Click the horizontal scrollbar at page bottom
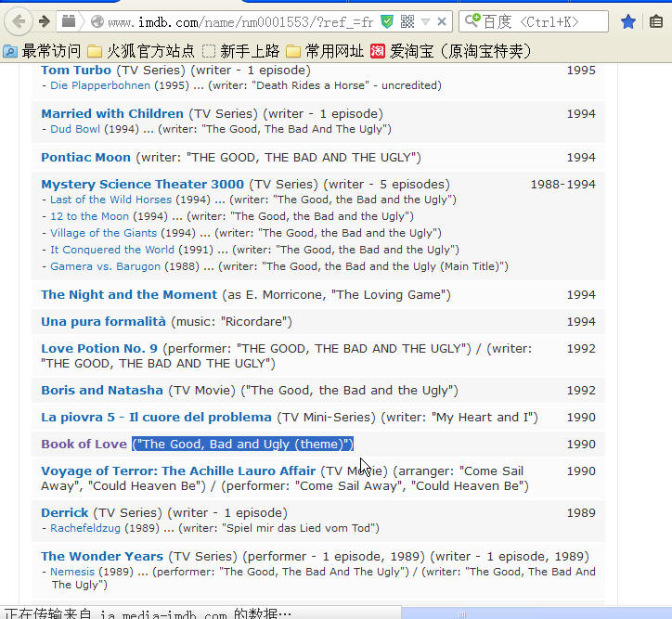 (x=536, y=613)
